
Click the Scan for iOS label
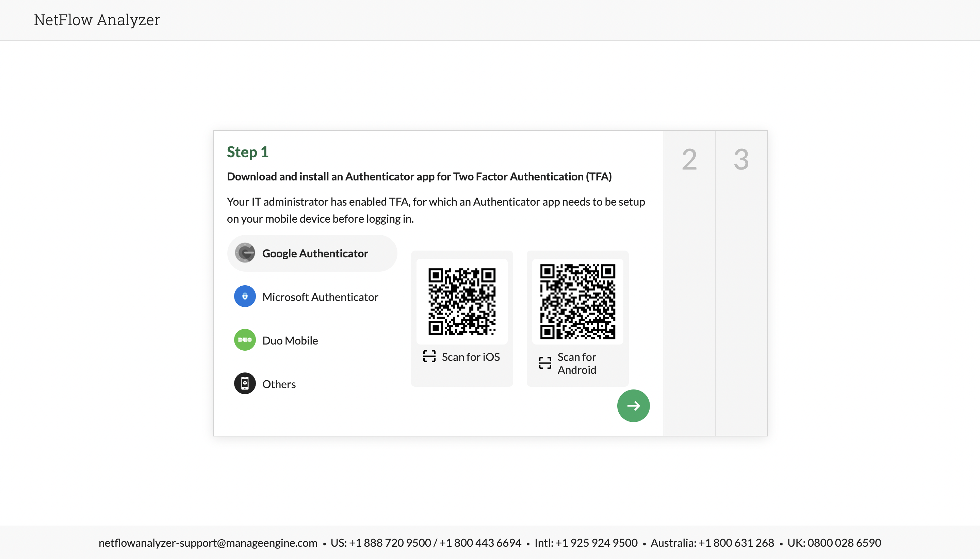coord(471,357)
